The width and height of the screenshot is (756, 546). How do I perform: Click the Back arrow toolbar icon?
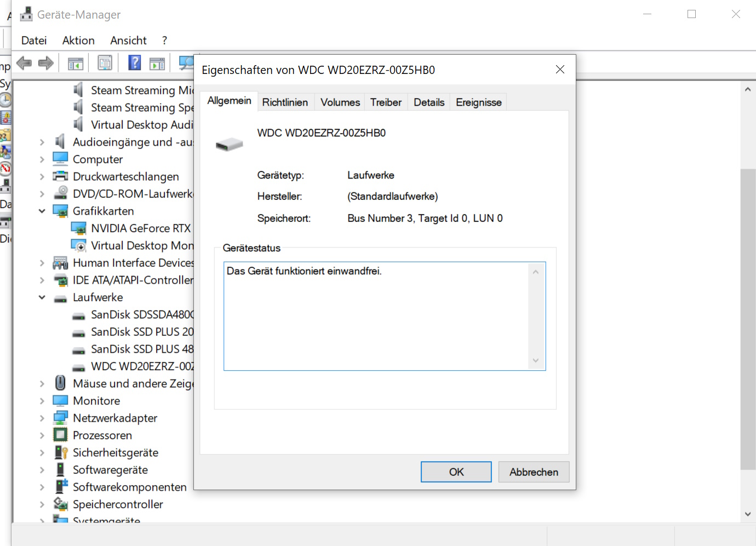[x=24, y=63]
